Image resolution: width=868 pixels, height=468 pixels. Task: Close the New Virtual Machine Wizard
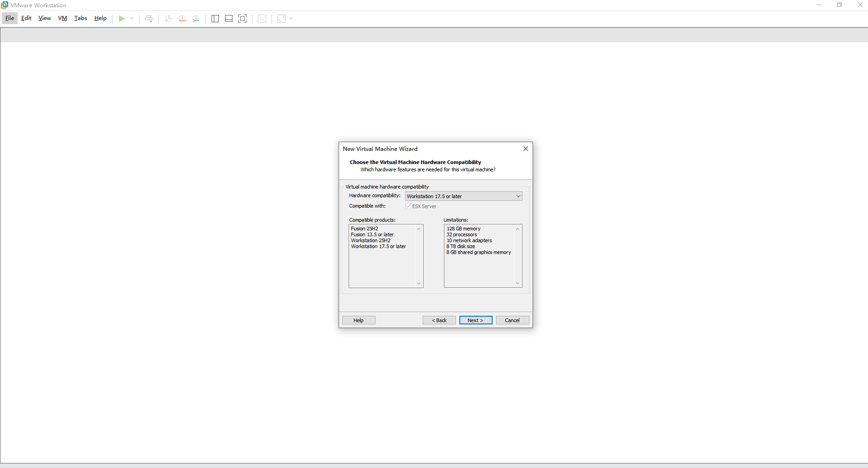(x=525, y=149)
